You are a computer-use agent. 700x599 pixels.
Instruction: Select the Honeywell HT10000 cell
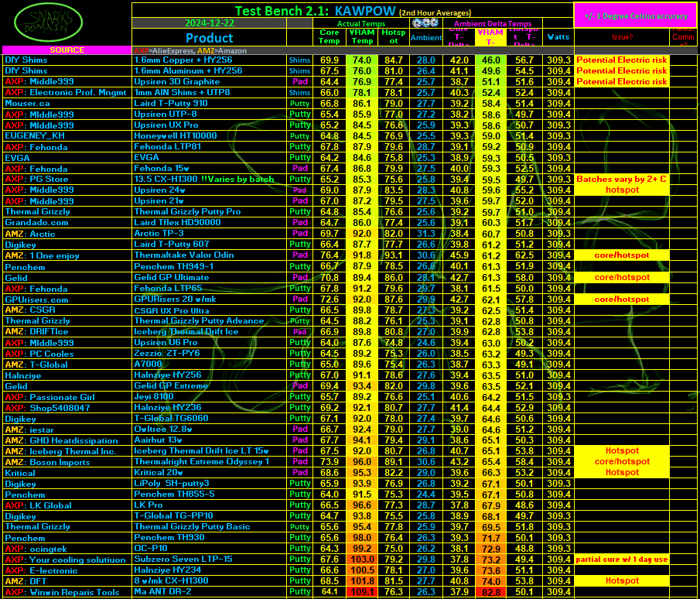210,135
